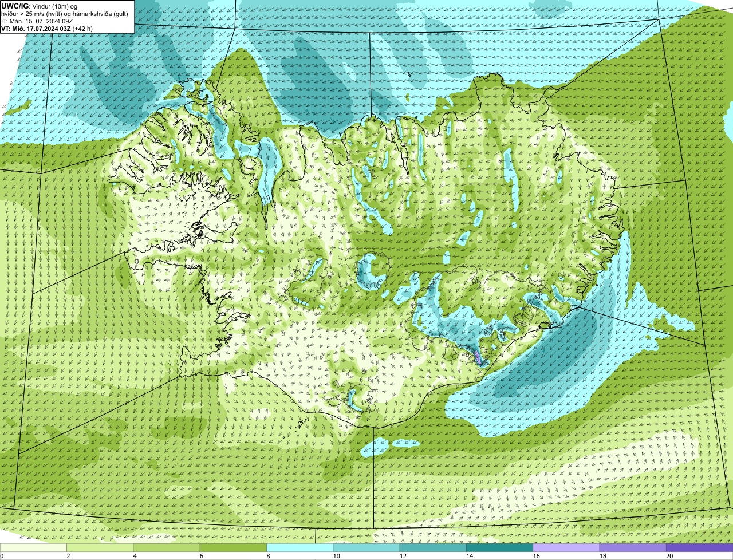Click the legend scale label "20"

pyautogui.click(x=669, y=556)
